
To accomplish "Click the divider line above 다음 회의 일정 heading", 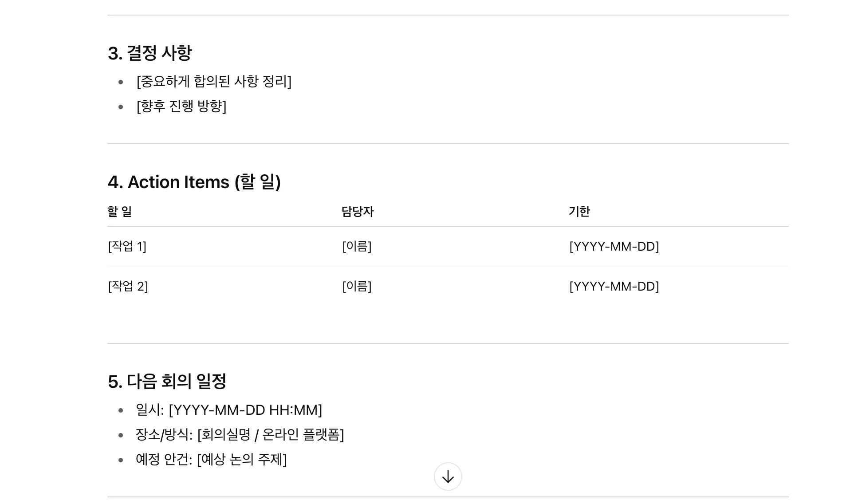I will (448, 343).
